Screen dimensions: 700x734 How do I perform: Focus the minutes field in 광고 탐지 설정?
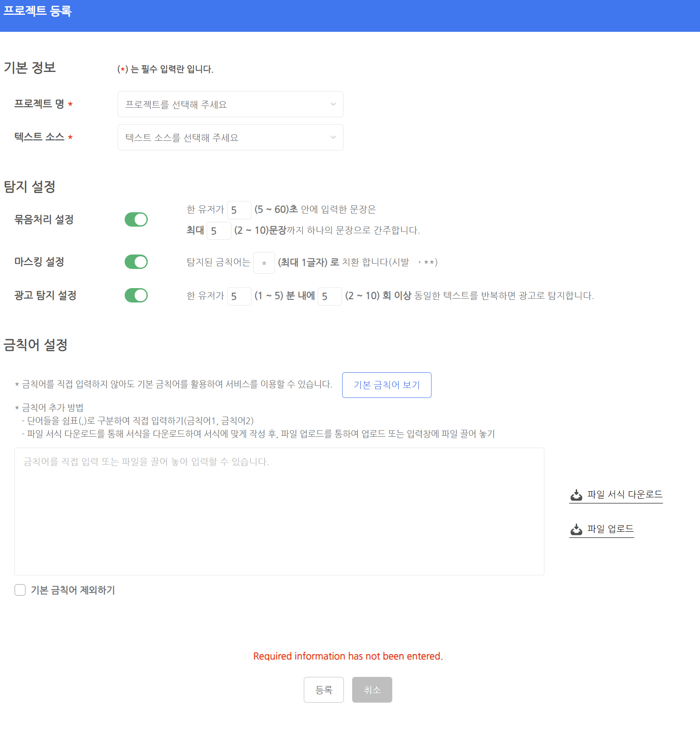point(239,296)
